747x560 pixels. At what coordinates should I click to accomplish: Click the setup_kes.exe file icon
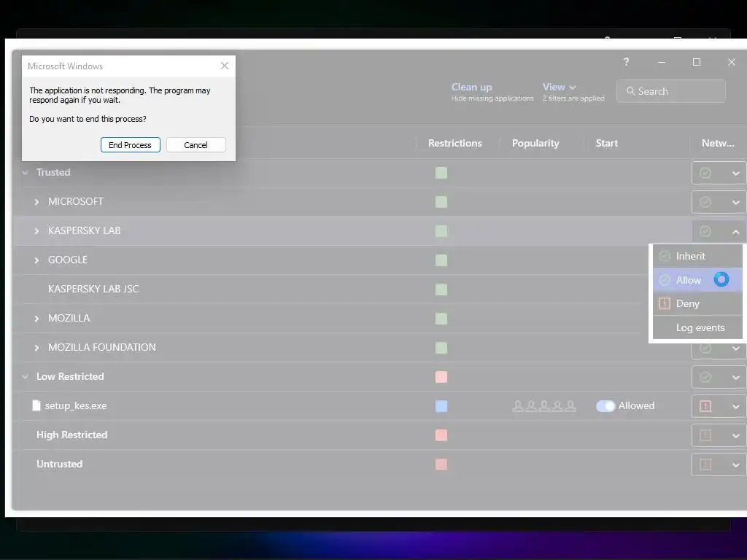[x=36, y=405]
